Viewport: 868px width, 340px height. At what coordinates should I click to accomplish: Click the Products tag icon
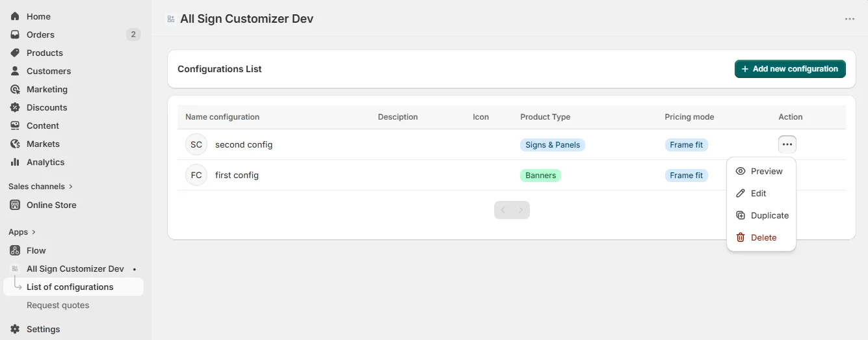(x=15, y=53)
